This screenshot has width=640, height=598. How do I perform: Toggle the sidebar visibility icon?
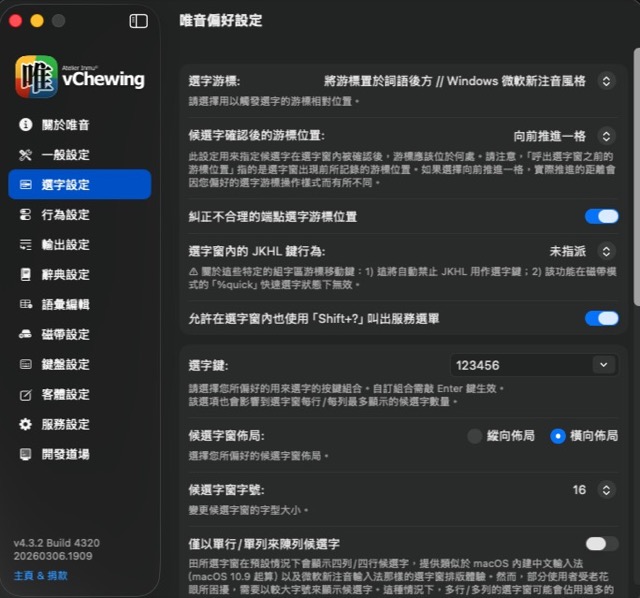tap(138, 21)
